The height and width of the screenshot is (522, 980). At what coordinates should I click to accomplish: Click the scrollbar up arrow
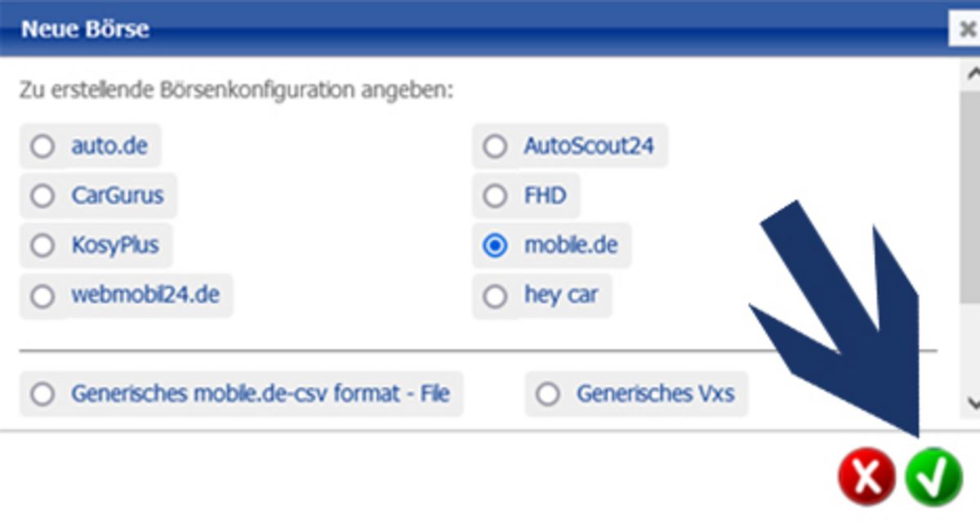coord(973,72)
